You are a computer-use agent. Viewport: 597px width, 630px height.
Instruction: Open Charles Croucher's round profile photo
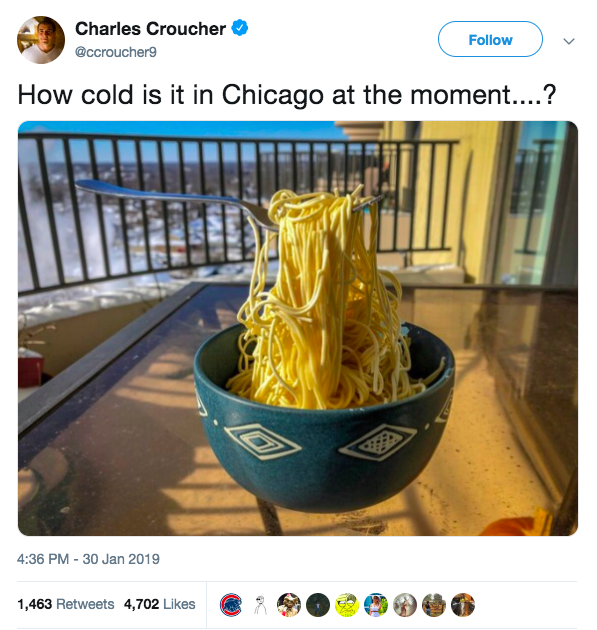pyautogui.click(x=41, y=40)
